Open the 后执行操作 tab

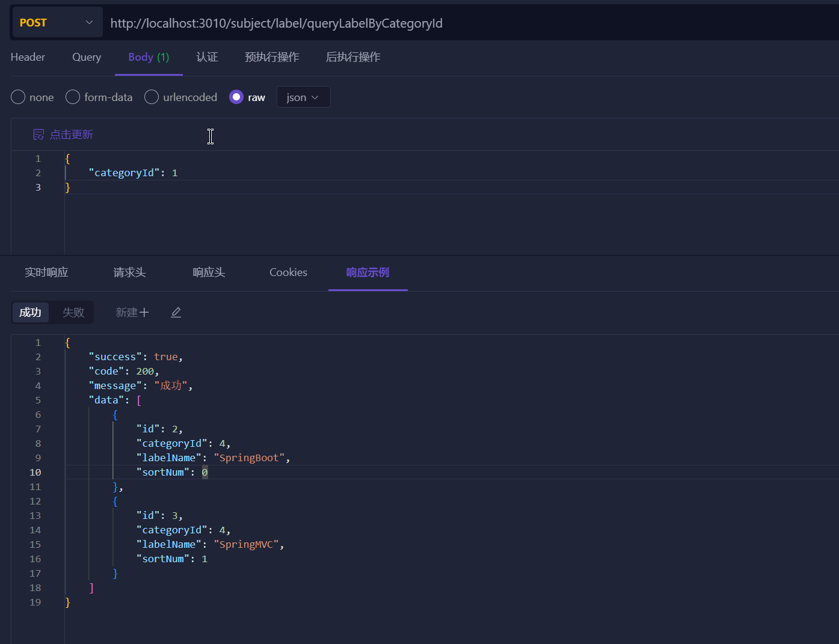pos(353,57)
